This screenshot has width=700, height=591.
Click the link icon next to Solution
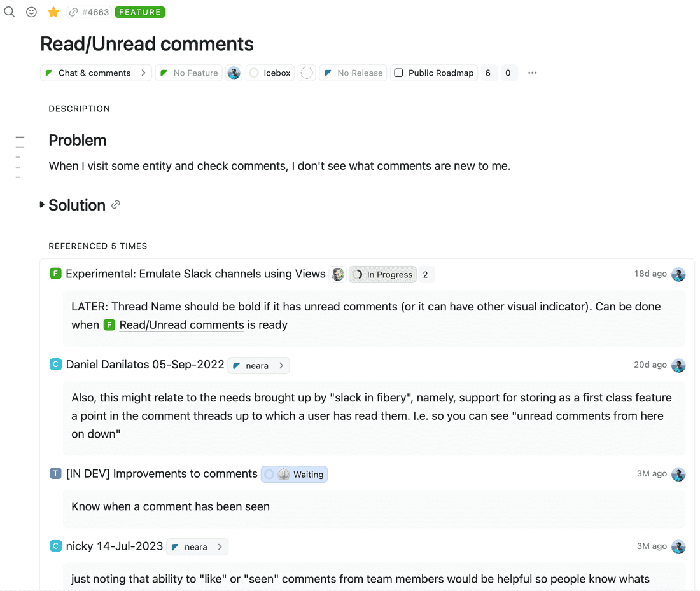(116, 205)
